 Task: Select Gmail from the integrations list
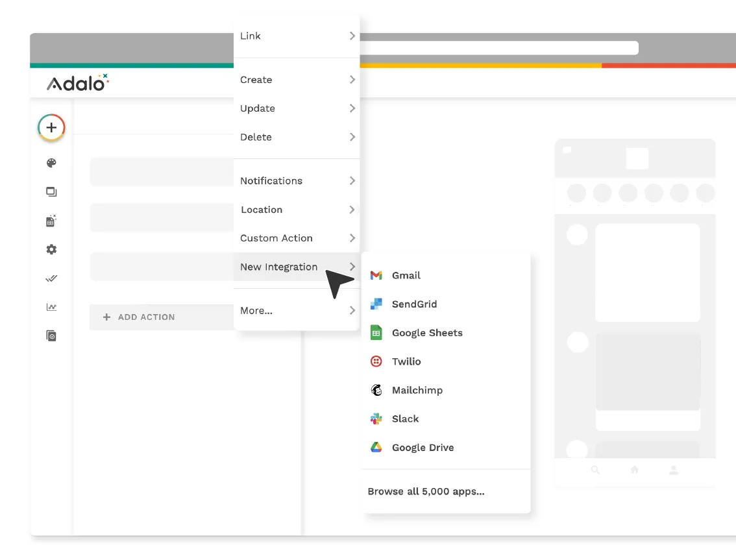coord(406,276)
